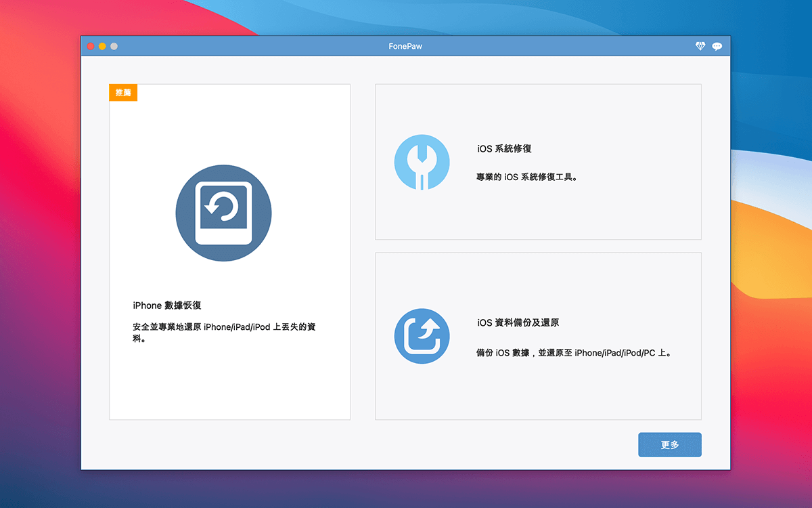Select the iPhone 數據恢復 title

pos(167,305)
